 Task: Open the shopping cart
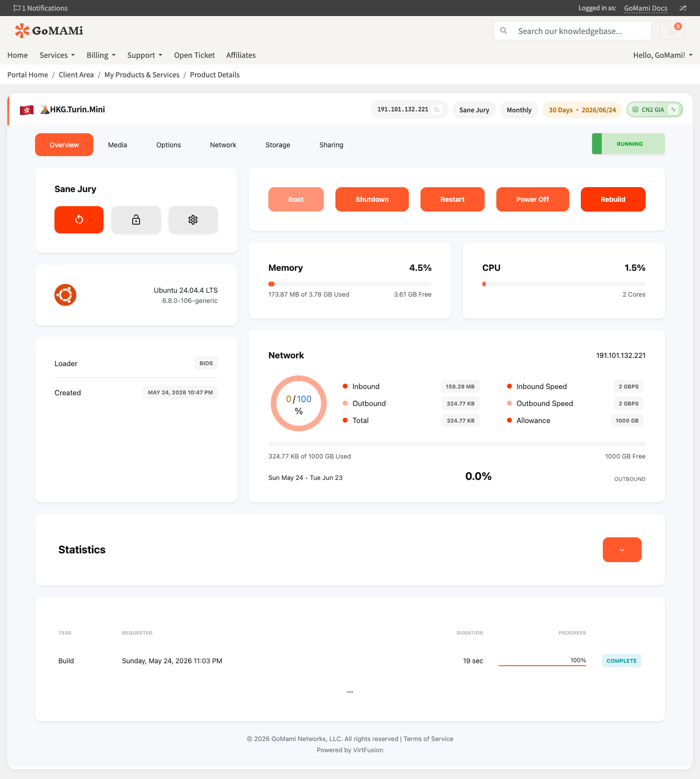[x=672, y=31]
